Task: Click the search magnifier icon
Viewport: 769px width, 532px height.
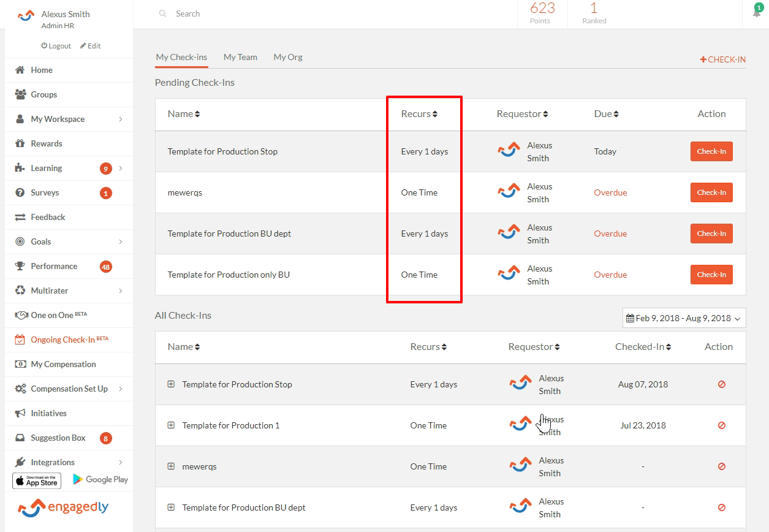Action: click(162, 13)
